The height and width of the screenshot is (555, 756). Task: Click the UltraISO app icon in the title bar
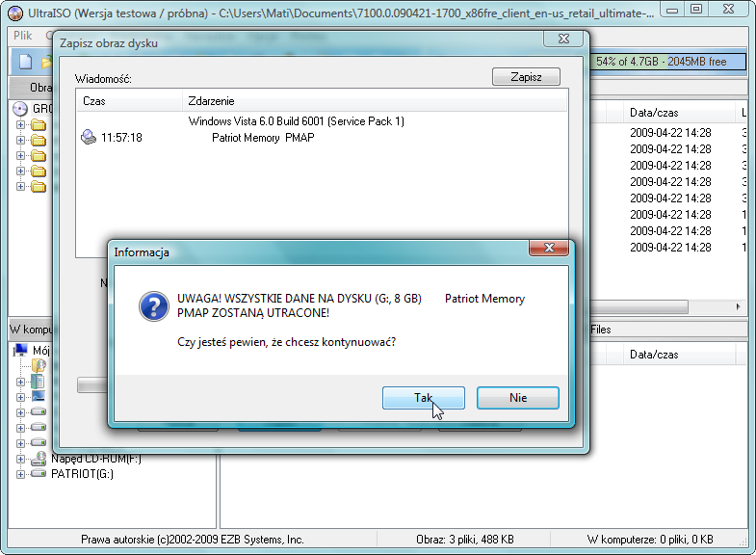tap(15, 13)
